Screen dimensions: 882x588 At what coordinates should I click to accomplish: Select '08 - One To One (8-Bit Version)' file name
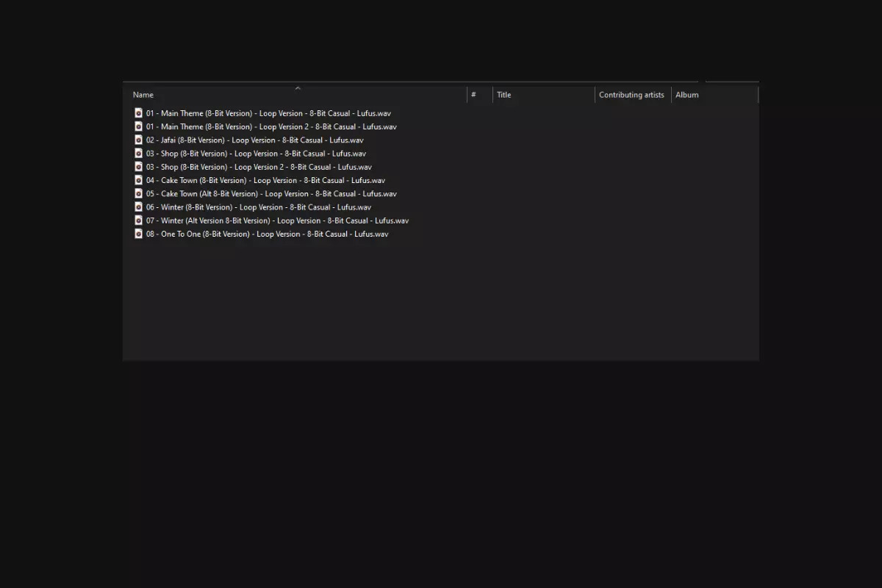267,234
